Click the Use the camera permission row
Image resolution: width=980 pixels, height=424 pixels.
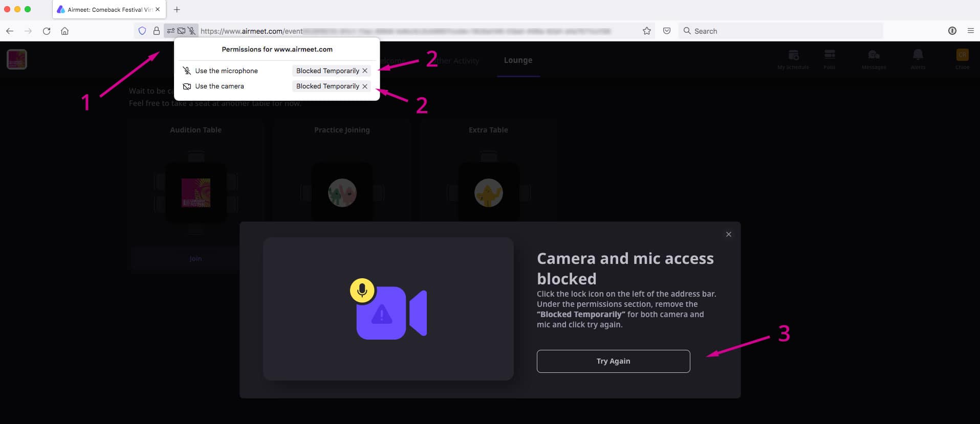coord(277,86)
